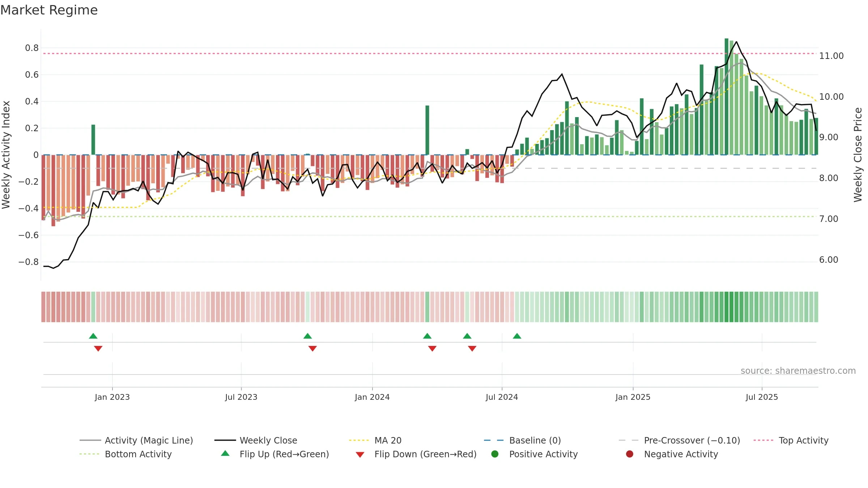Click the 8.00 price tick on the right axis
The width and height of the screenshot is (868, 488).
pos(829,178)
